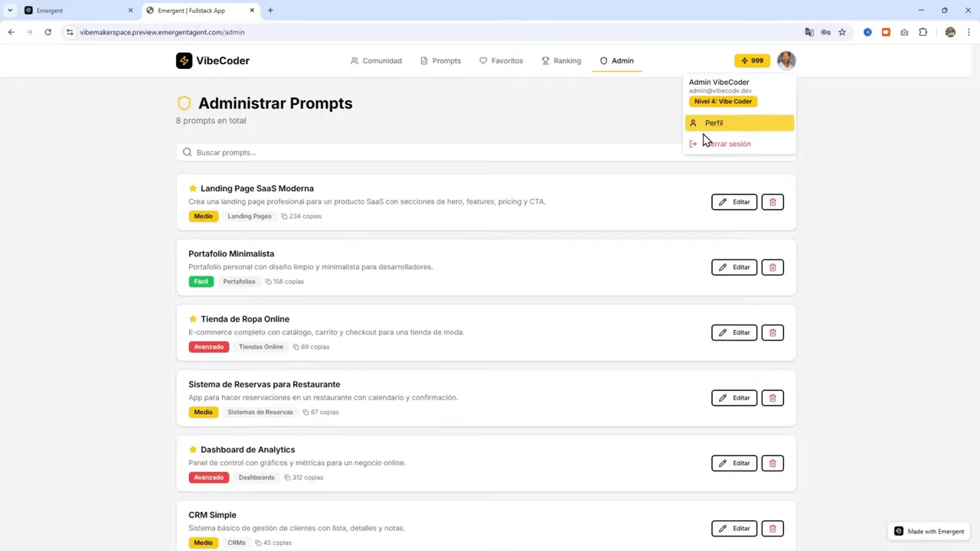Open the Prompts page
The image size is (980, 551).
(440, 60)
